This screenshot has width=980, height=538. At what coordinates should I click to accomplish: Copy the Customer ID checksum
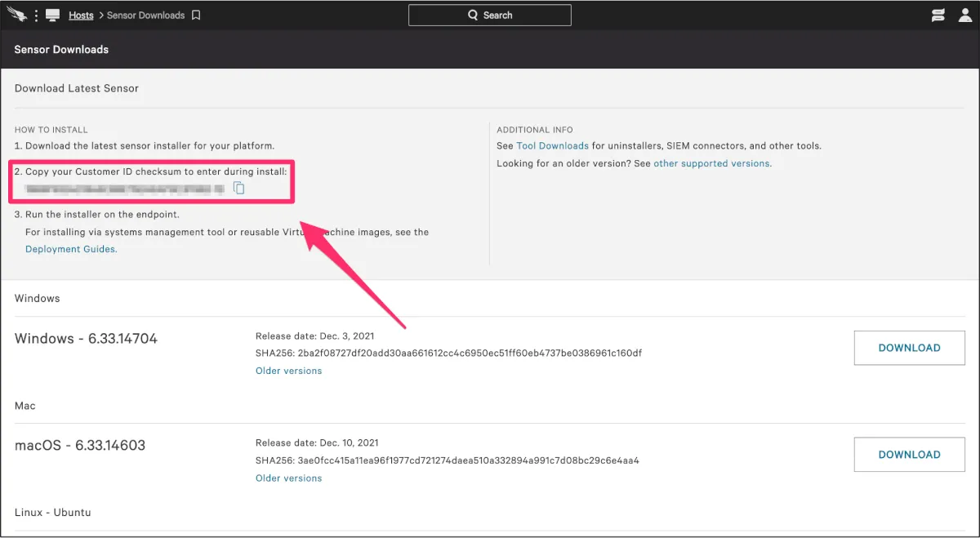pos(239,189)
